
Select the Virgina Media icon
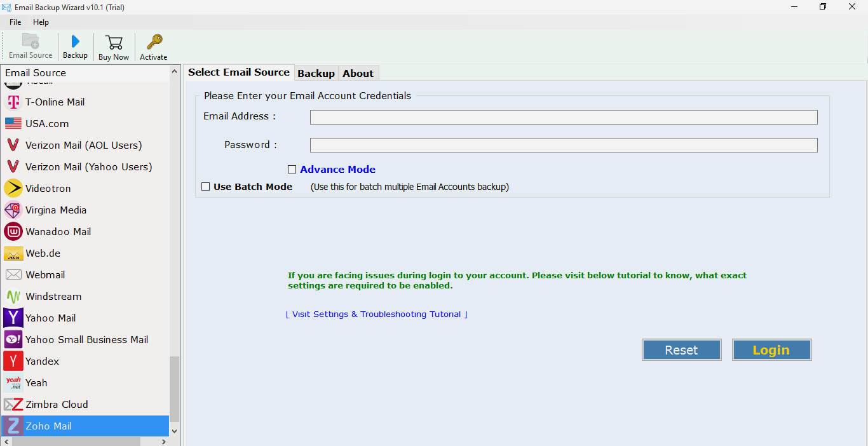coord(13,210)
